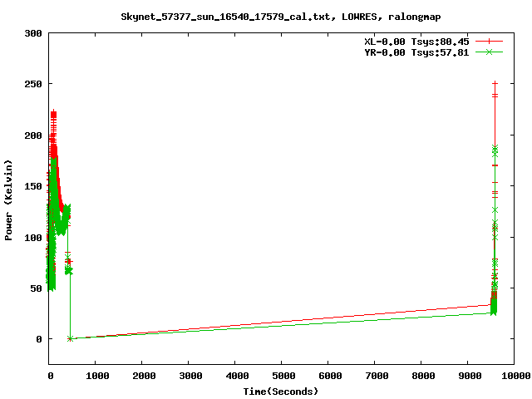The height and width of the screenshot is (399, 532).
Task: Click the x-axis value 10000
Action: (515, 376)
